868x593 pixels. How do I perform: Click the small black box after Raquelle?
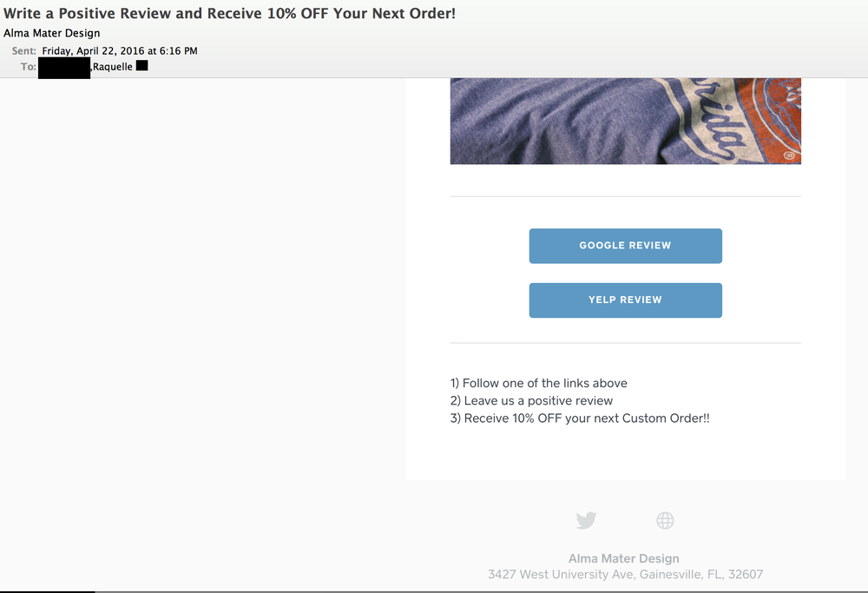tap(142, 65)
